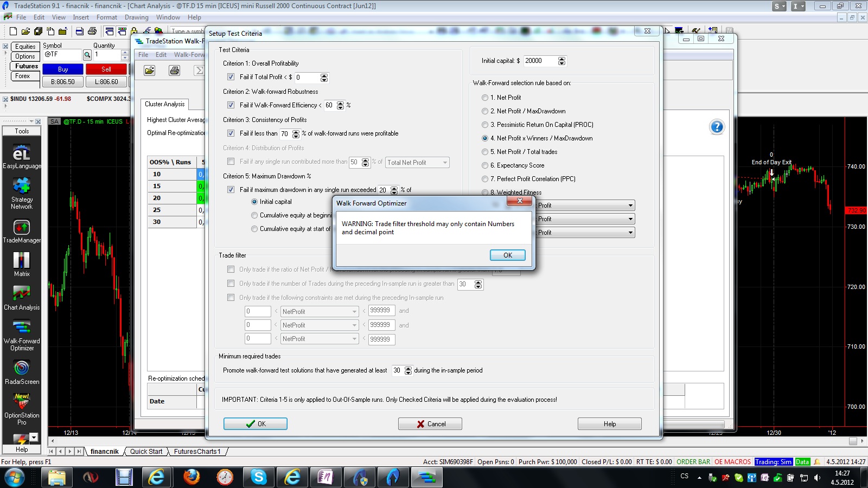
Task: Open Firefox from the Windows taskbar
Action: coord(191,477)
